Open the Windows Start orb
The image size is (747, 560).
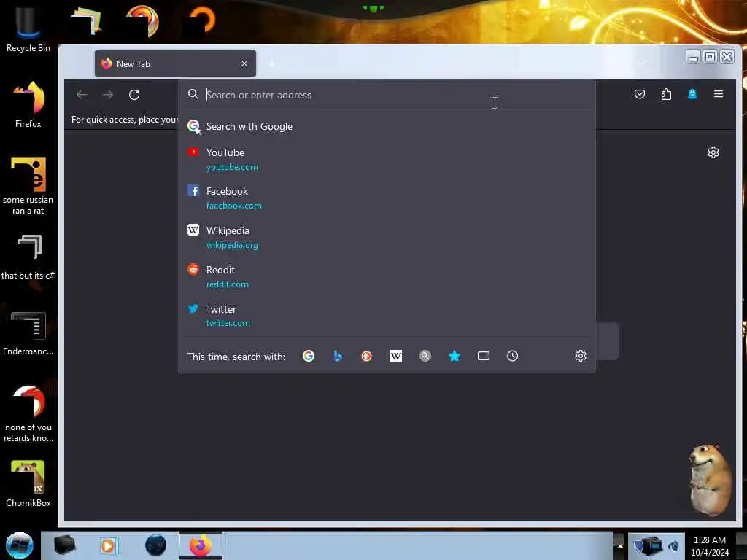click(20, 545)
